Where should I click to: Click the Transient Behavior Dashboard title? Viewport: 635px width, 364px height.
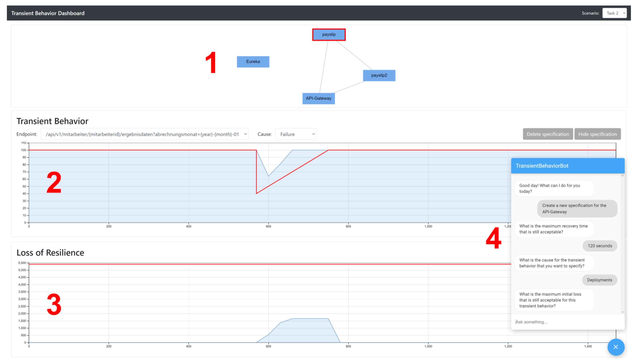[x=48, y=13]
